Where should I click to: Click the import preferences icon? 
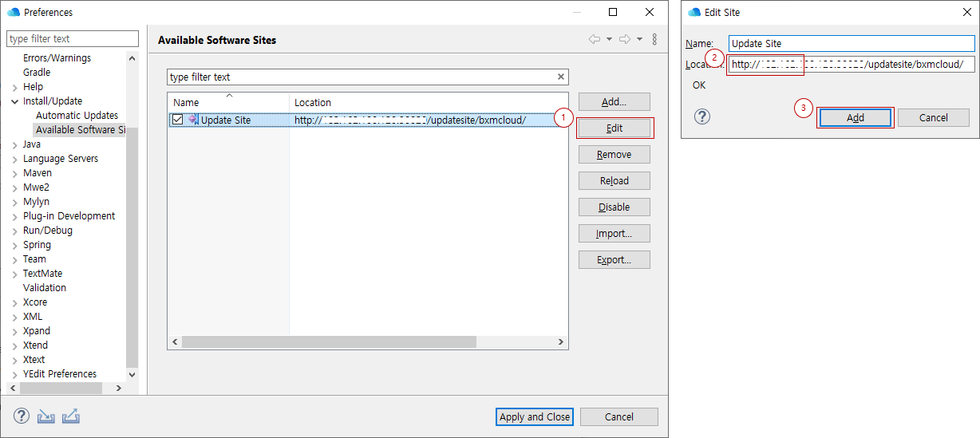point(46,416)
